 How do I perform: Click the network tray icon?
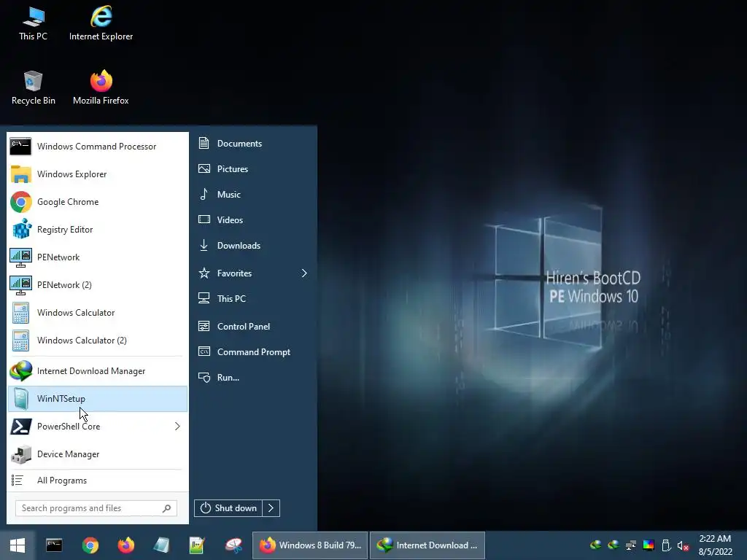tap(631, 545)
